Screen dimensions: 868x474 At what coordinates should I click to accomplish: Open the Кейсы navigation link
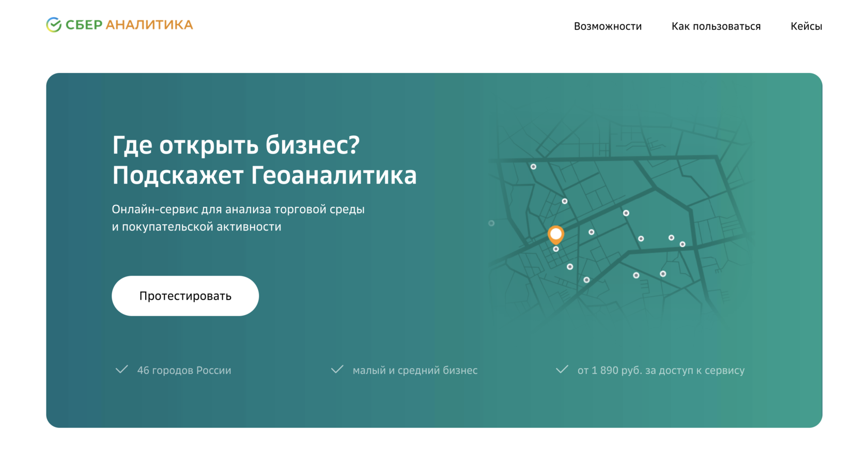[806, 26]
